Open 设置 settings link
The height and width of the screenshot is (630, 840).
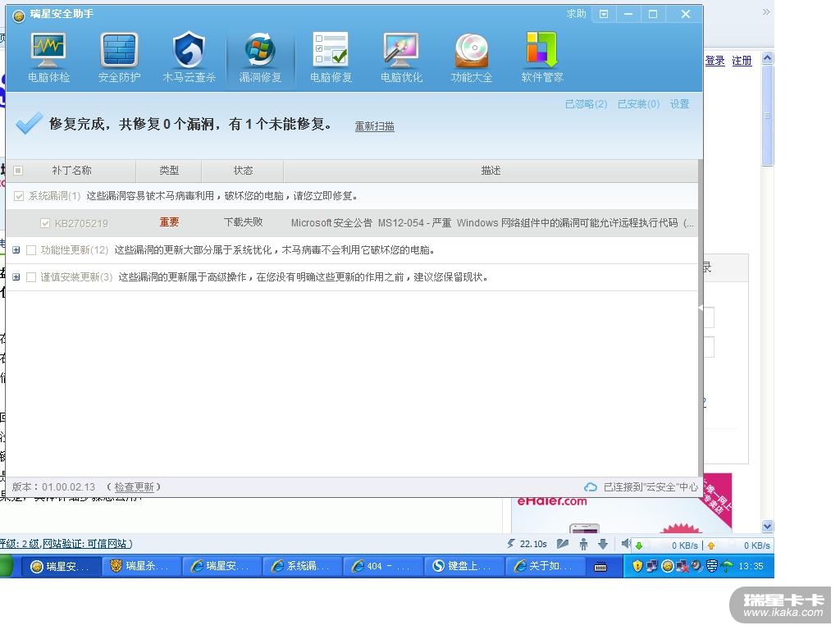(679, 104)
